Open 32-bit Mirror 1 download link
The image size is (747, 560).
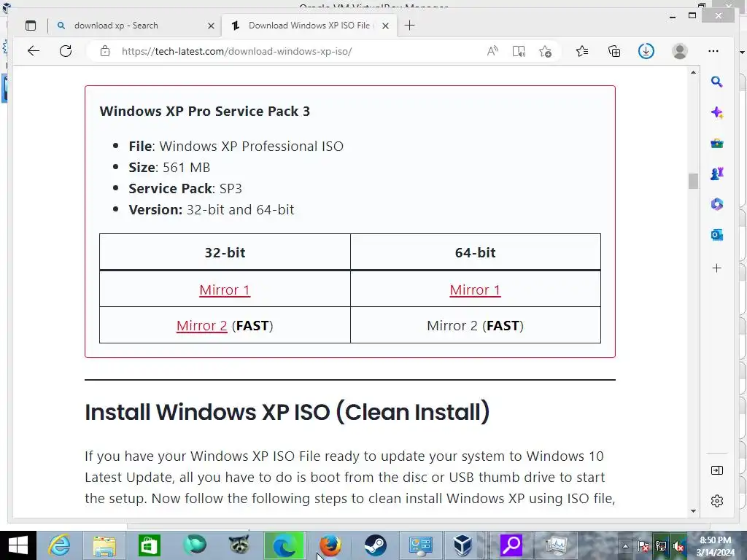click(x=225, y=289)
